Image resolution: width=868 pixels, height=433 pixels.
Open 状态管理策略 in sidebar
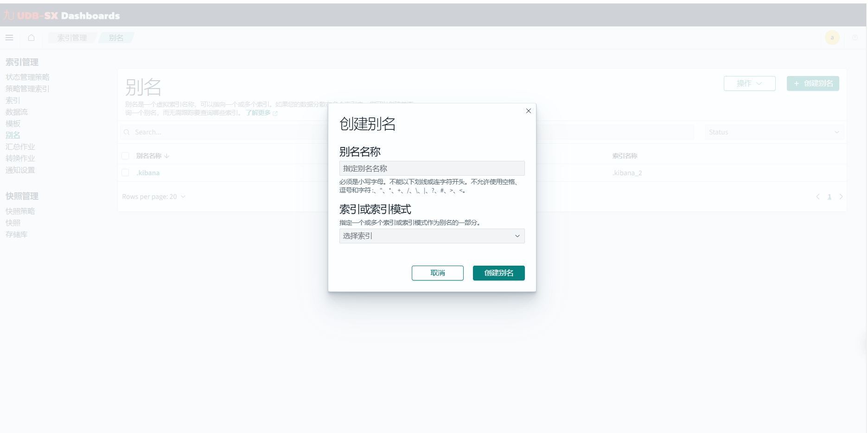27,77
